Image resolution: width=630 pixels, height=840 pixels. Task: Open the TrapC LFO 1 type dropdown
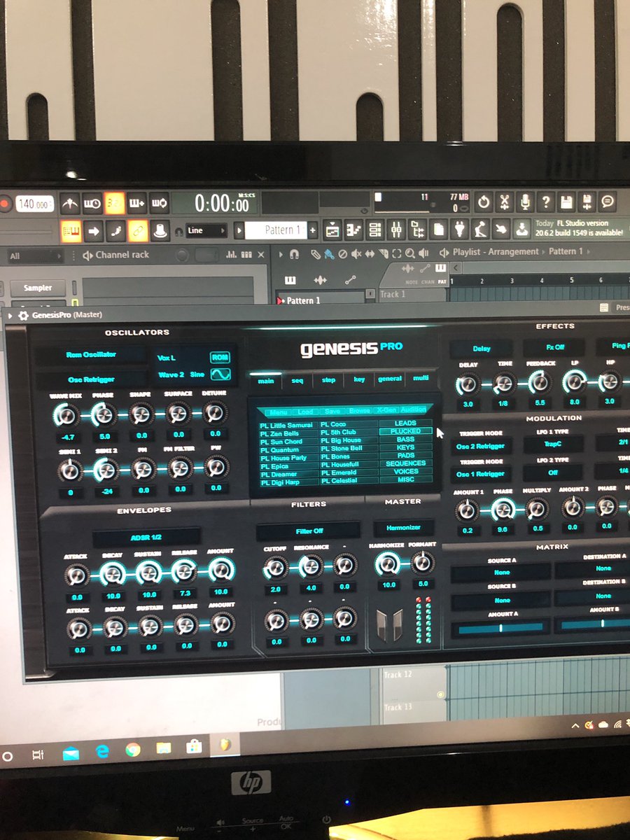click(x=553, y=445)
